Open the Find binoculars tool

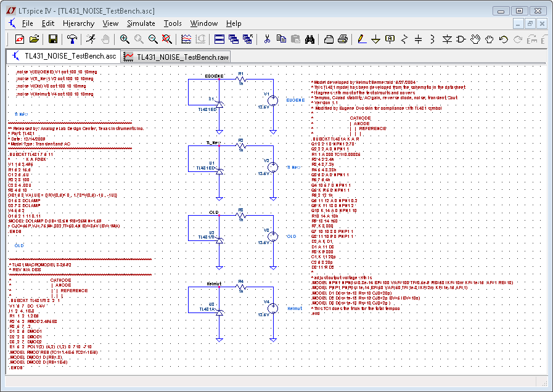coord(310,39)
